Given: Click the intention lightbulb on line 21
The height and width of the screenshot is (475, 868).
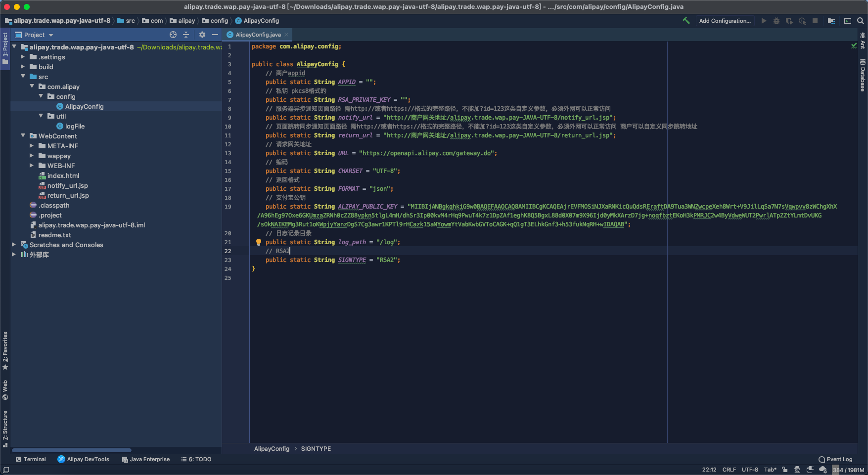Looking at the screenshot, I should [x=258, y=242].
